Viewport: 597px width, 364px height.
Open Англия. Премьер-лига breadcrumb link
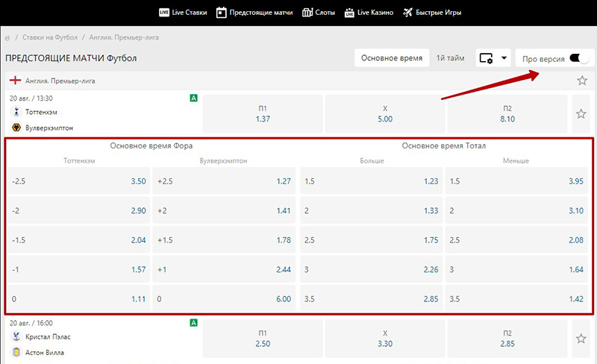pyautogui.click(x=124, y=37)
